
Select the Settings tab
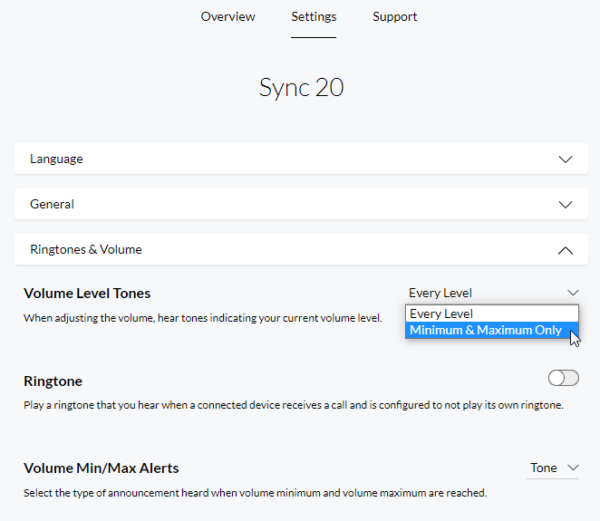click(314, 17)
